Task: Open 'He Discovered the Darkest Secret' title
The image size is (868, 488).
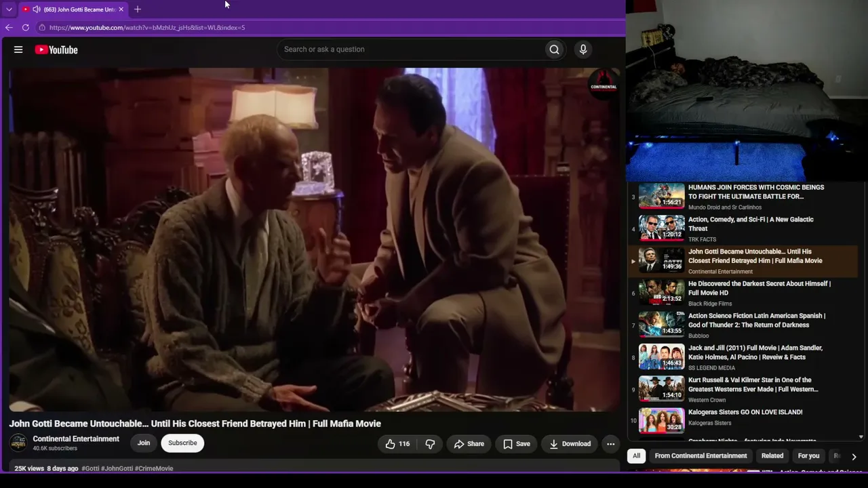Action: (x=759, y=288)
